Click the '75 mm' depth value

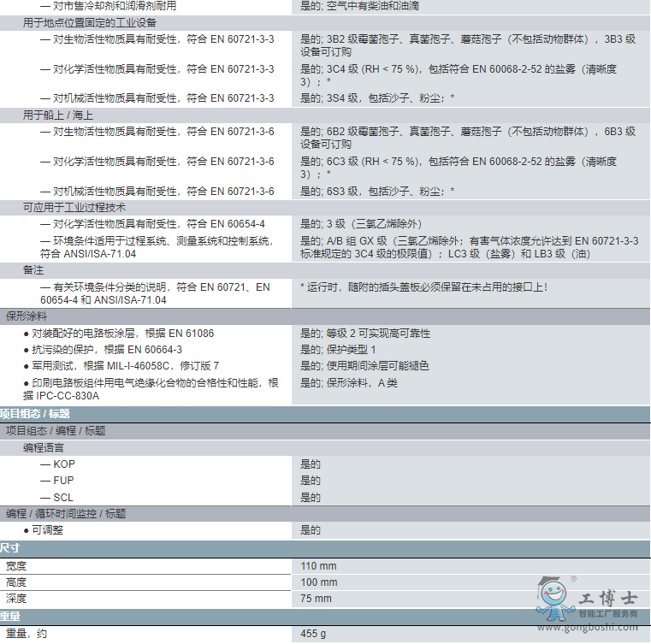316,599
